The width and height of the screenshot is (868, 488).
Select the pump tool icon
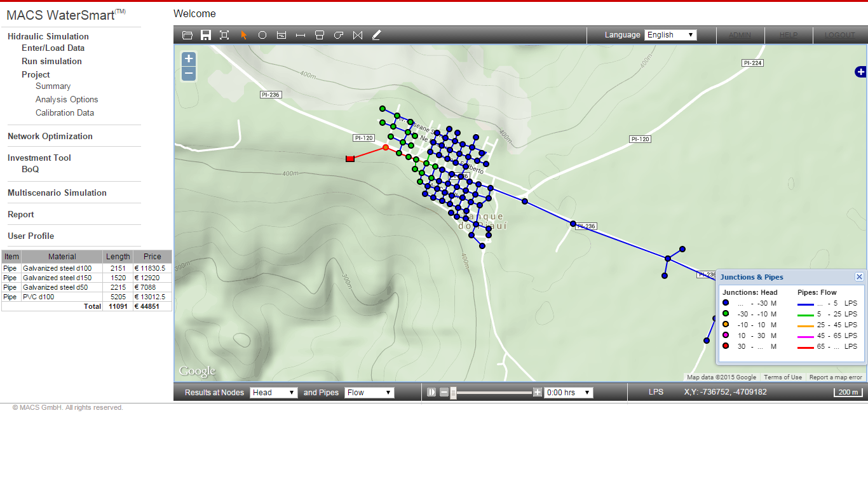pos(339,36)
